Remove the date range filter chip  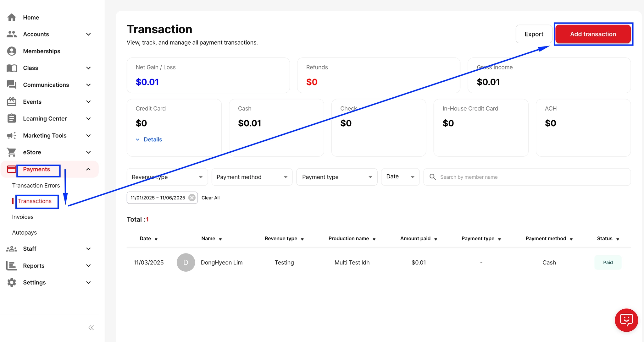[x=192, y=198]
